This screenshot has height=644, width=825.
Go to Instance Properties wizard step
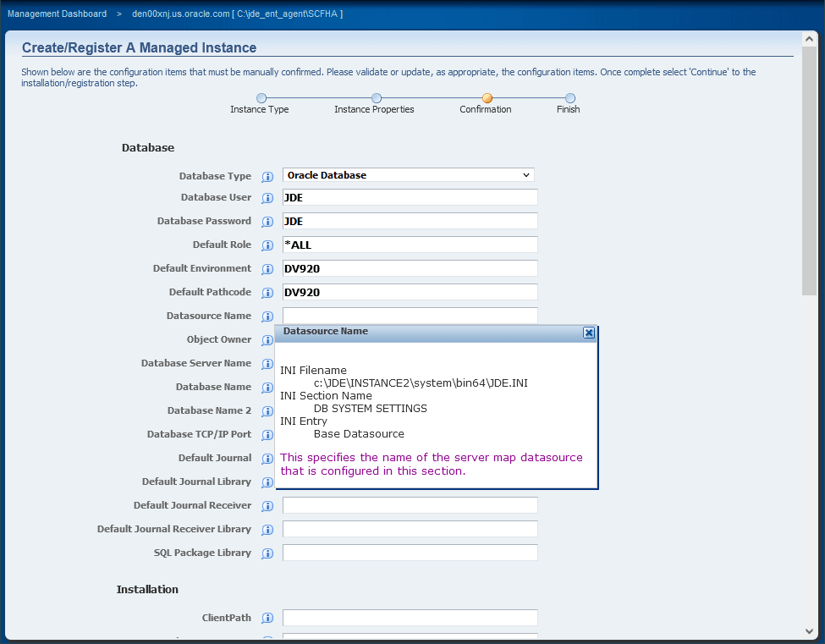(x=377, y=98)
